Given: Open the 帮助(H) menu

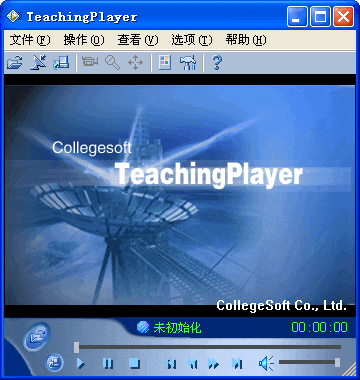Looking at the screenshot, I should pos(246,40).
